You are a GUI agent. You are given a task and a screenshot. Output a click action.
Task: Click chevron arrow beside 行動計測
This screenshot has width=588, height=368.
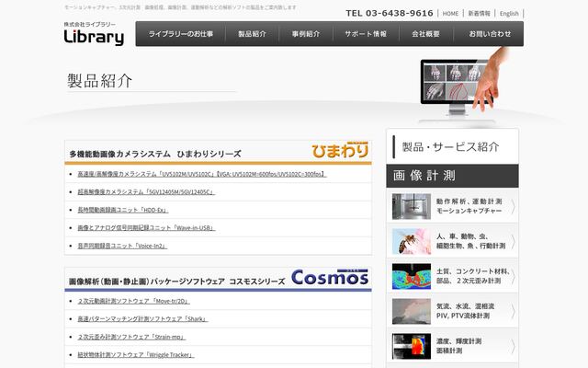click(x=514, y=241)
